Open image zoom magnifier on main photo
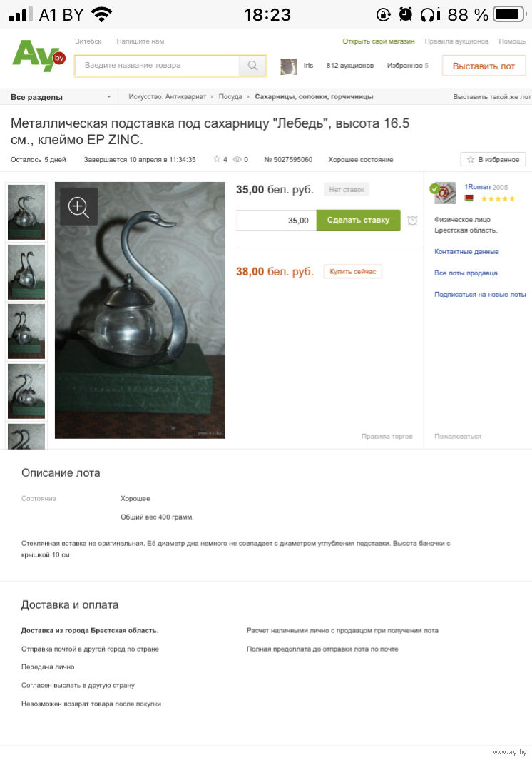The height and width of the screenshot is (760, 532). [x=78, y=206]
